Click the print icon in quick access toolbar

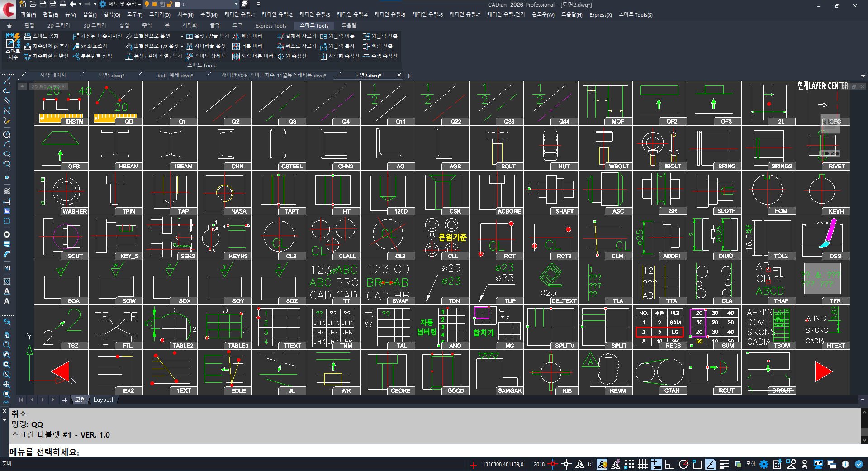(62, 4)
